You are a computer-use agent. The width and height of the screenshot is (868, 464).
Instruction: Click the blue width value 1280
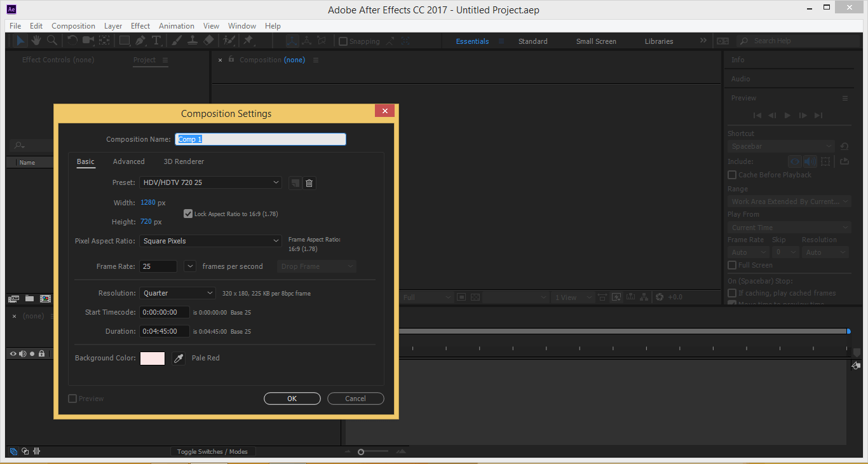(147, 203)
